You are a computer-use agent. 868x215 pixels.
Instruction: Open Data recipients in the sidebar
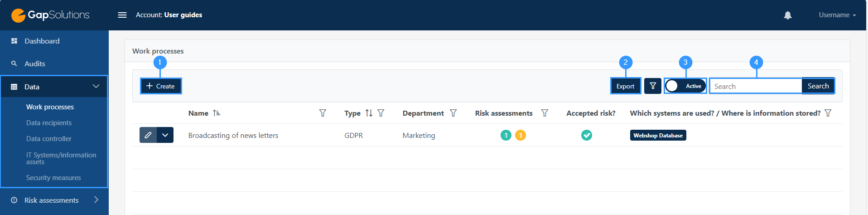49,123
